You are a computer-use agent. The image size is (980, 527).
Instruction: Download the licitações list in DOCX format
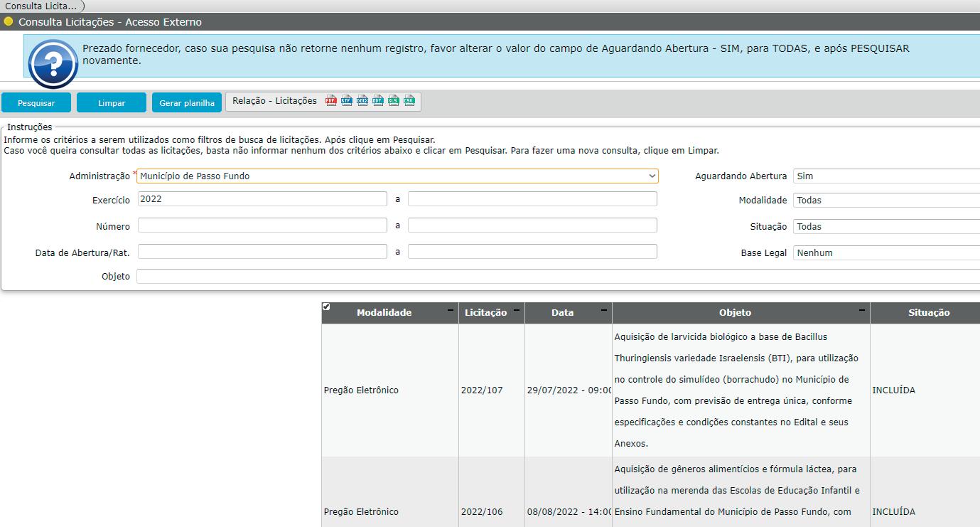pyautogui.click(x=362, y=101)
